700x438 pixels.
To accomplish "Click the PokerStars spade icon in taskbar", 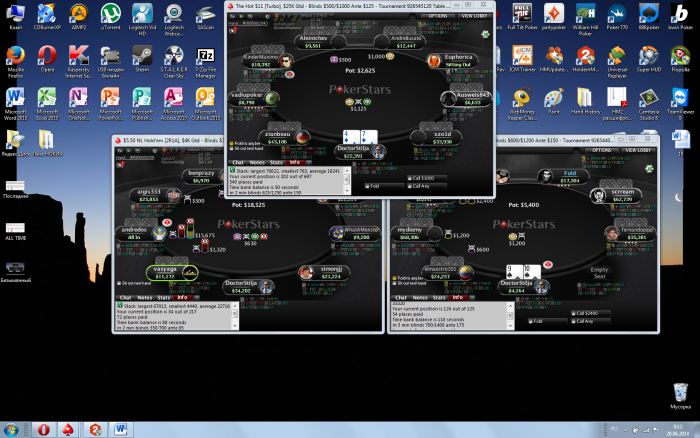I will (x=68, y=430).
